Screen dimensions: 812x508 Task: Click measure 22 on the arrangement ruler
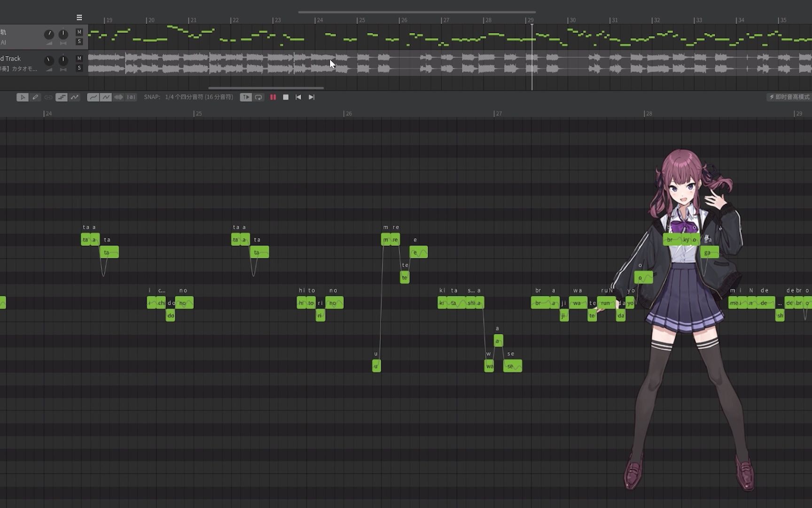(x=235, y=20)
